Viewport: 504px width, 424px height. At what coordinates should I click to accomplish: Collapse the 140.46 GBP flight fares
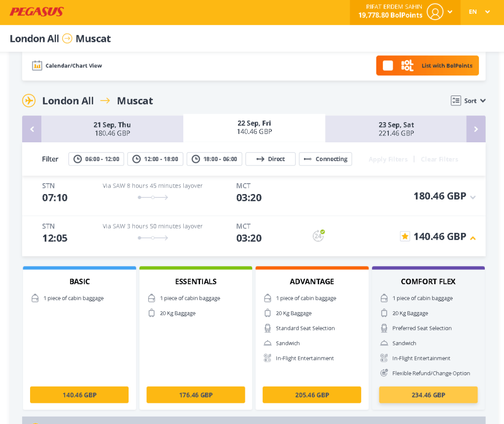tap(473, 238)
